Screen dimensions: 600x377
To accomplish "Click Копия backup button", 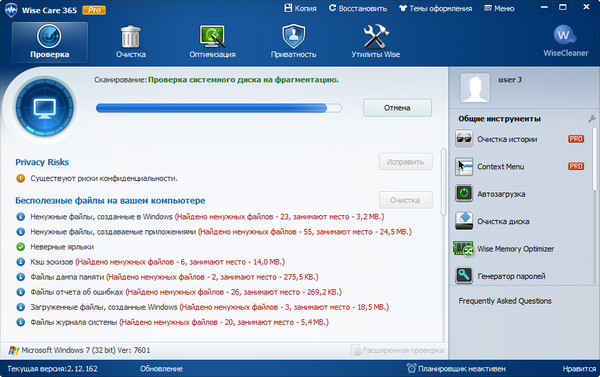I will point(300,8).
